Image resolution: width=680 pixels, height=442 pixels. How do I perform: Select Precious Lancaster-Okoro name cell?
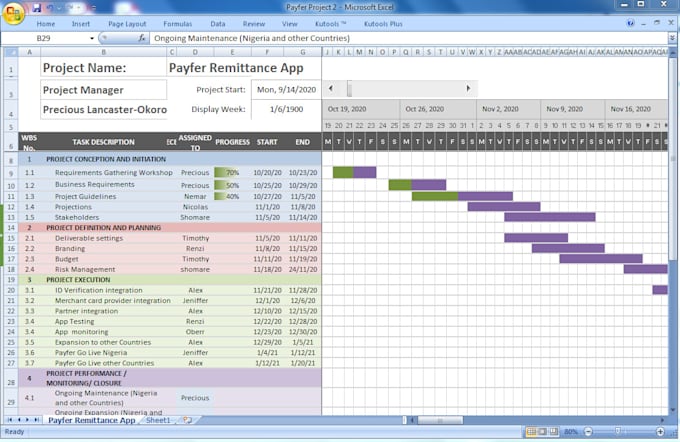point(105,110)
